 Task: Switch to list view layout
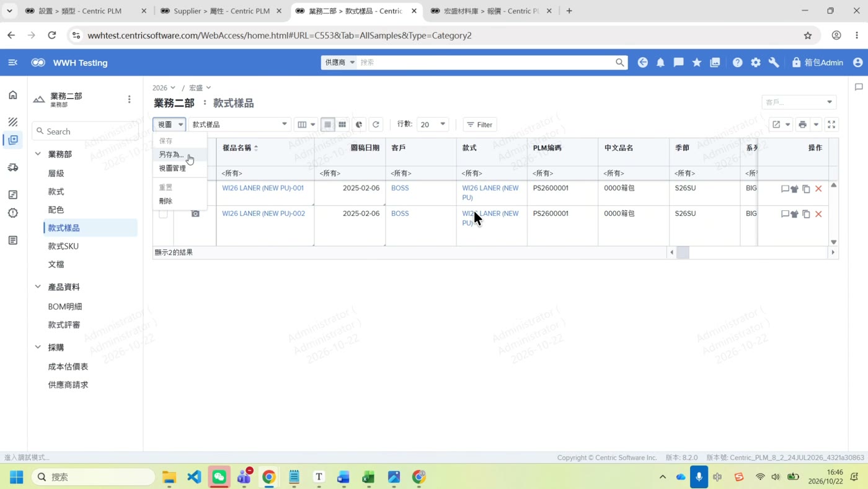pos(328,125)
